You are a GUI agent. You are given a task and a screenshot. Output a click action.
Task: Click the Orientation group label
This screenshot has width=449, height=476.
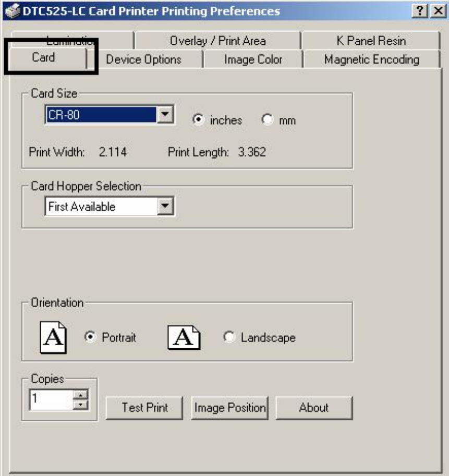point(57,303)
